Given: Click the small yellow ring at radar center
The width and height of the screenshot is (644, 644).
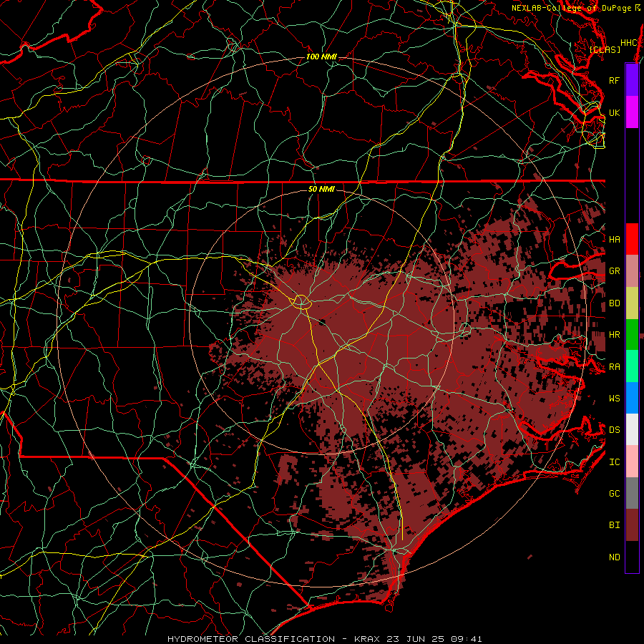Looking at the screenshot, I should [x=301, y=302].
